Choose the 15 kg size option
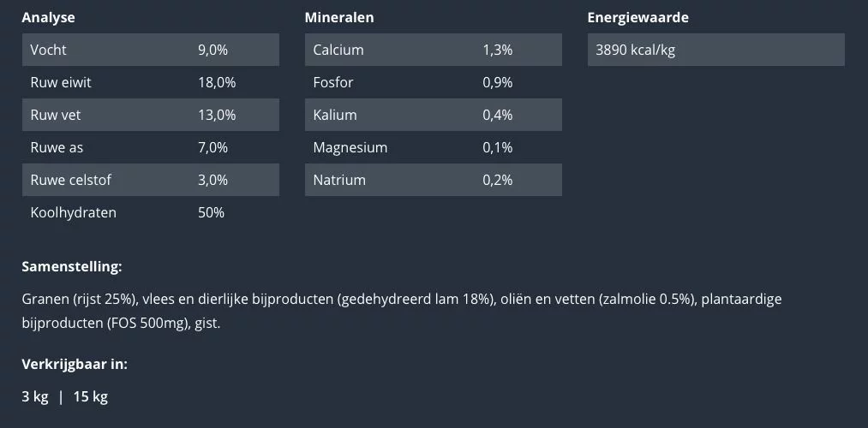Screen dimensions: 868x428 click(90, 396)
